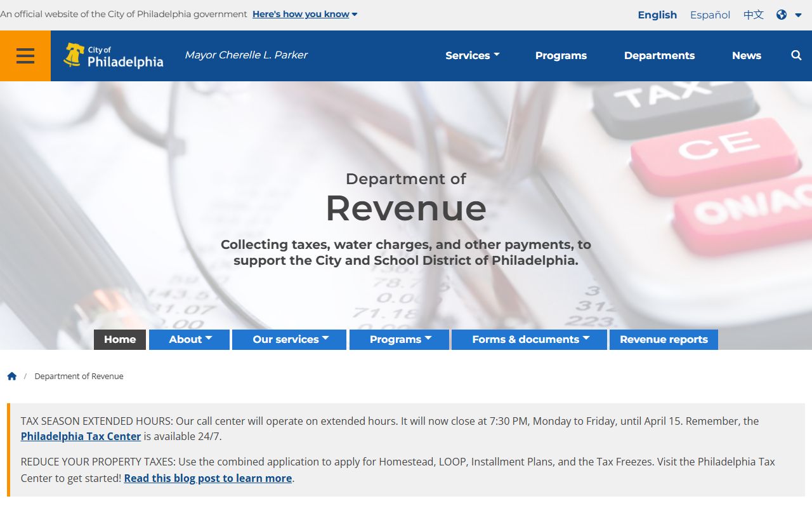This screenshot has height=508, width=812.
Task: Open the Revenue reports tab
Action: click(664, 339)
